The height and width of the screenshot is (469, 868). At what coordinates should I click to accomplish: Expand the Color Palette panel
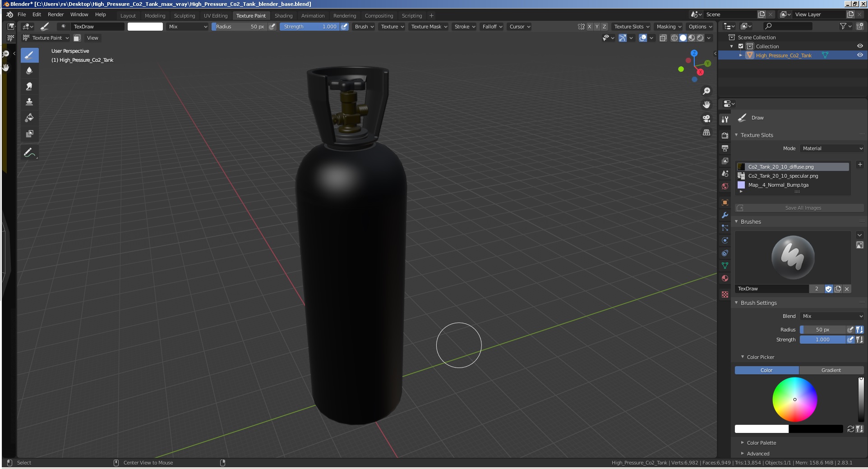tap(762, 443)
